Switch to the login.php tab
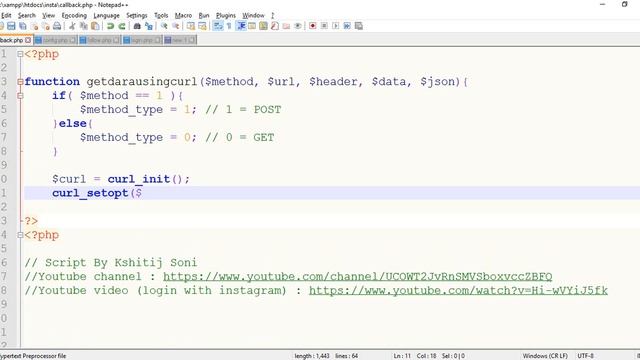Screen dimensions: 640x360 (x=142, y=40)
